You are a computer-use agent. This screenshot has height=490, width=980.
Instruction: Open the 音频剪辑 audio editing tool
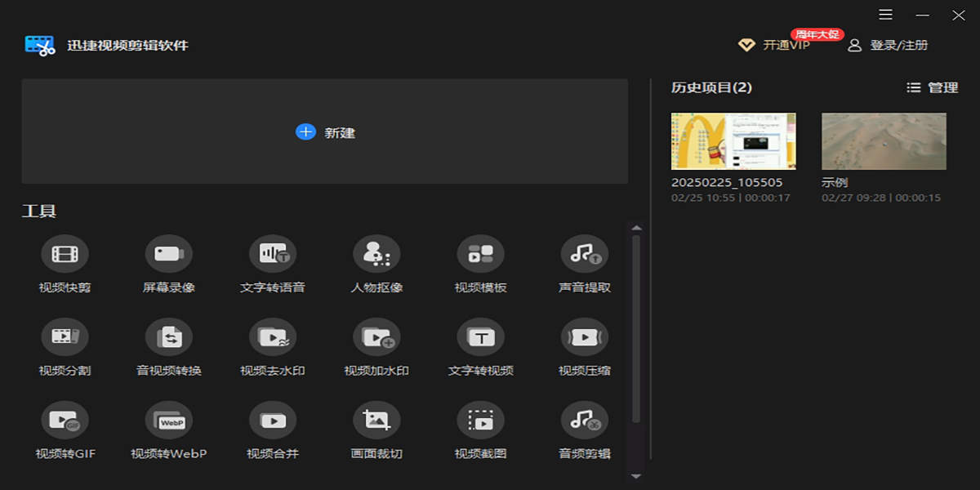[585, 421]
